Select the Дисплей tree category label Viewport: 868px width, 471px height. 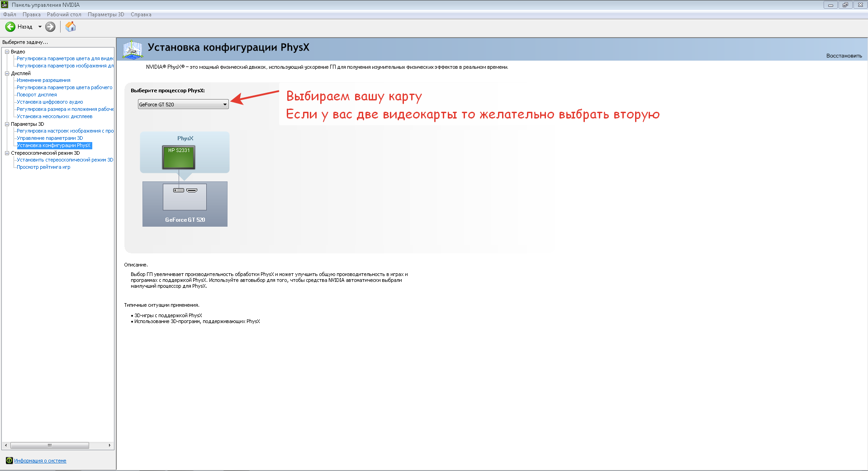click(21, 73)
